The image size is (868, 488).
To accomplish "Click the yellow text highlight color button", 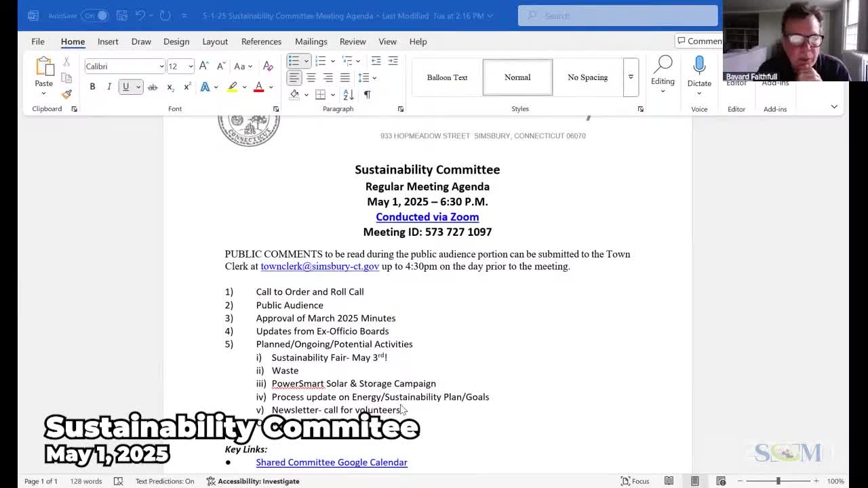I will (233, 87).
